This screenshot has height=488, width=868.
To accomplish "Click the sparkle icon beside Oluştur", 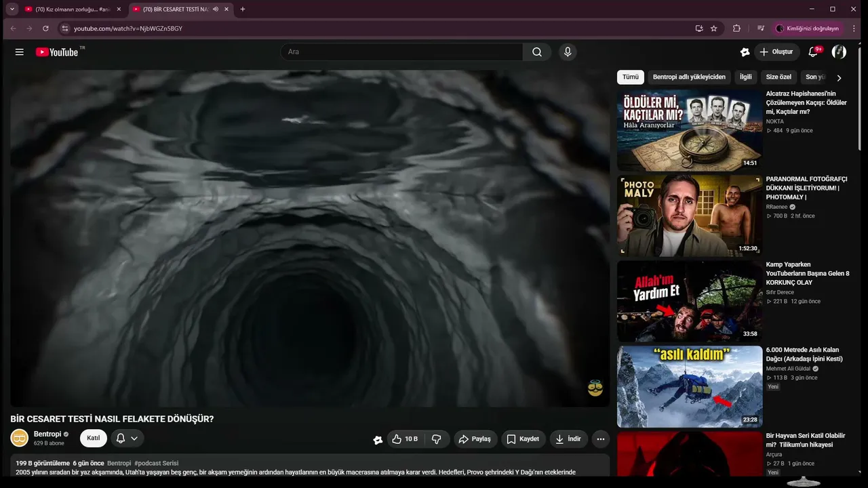I will coord(745,52).
